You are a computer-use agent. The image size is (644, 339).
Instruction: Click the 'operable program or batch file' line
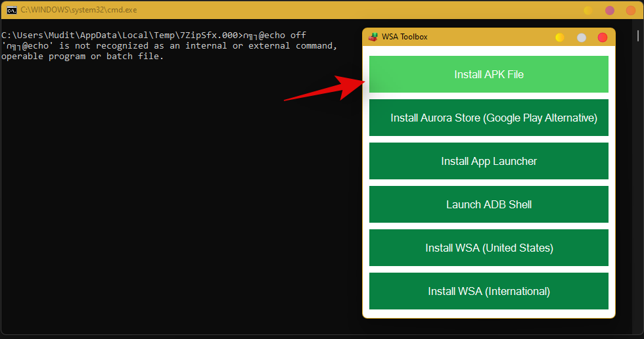pos(82,56)
